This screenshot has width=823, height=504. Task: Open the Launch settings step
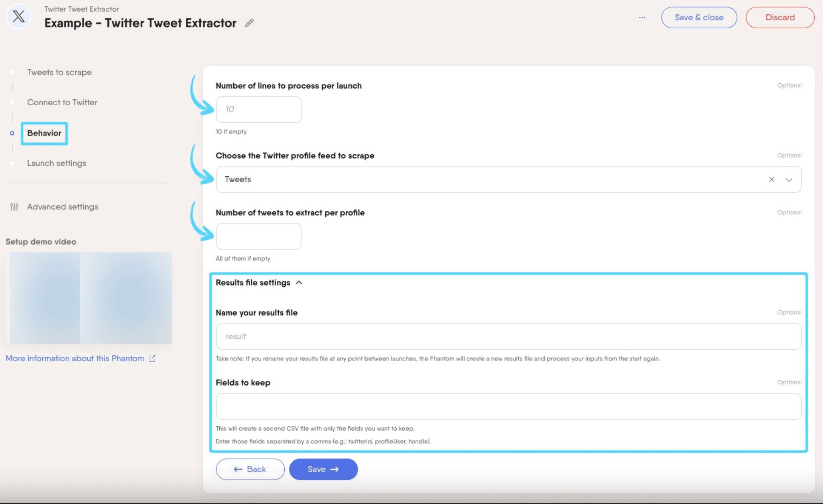tap(57, 163)
